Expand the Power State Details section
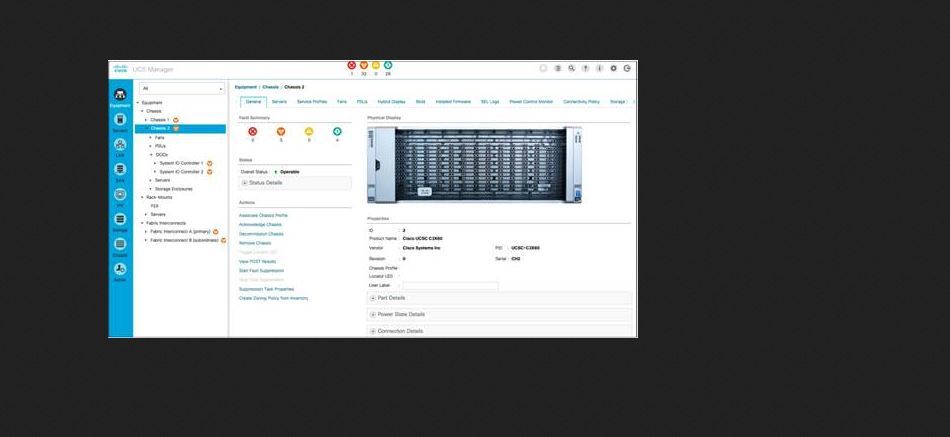The width and height of the screenshot is (950, 437). pyautogui.click(x=400, y=314)
